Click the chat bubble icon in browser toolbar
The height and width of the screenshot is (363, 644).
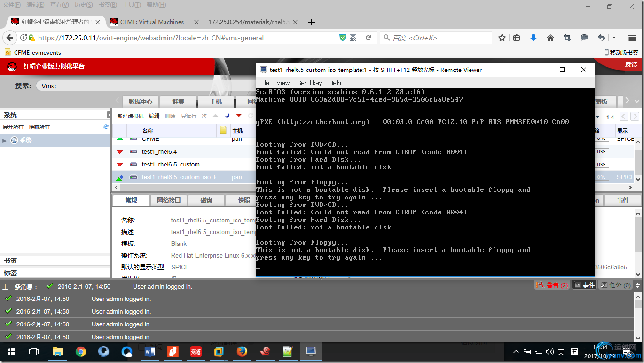(x=584, y=38)
